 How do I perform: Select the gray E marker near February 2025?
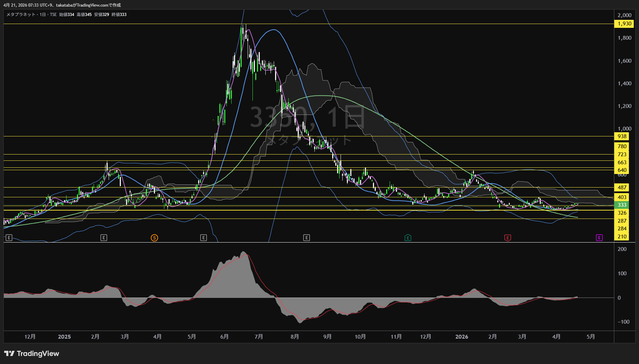(x=103, y=238)
